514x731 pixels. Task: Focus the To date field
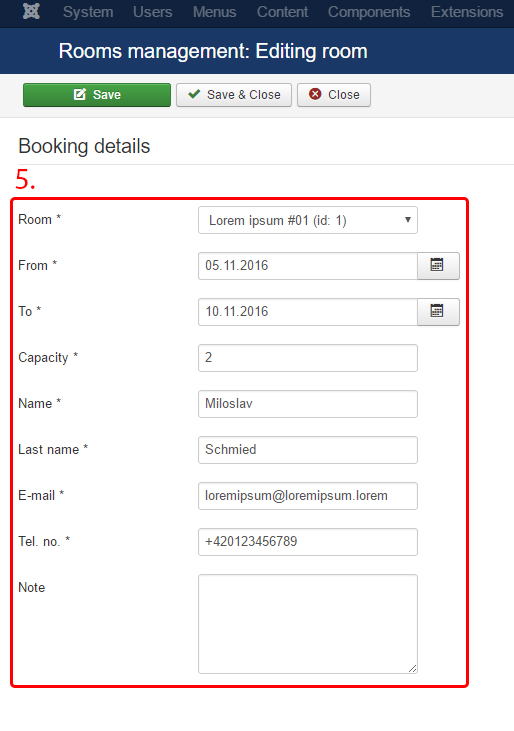308,312
